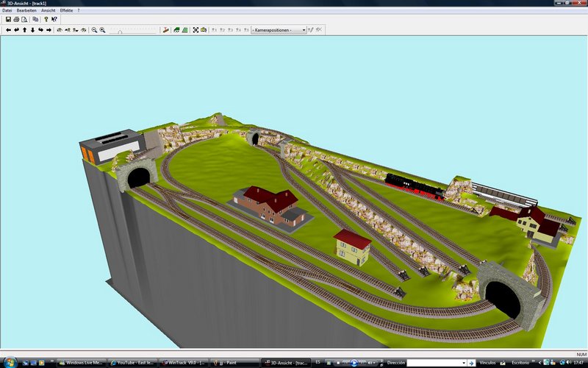Move camera up with the up arrow icon
This screenshot has width=588, height=368.
(24, 29)
